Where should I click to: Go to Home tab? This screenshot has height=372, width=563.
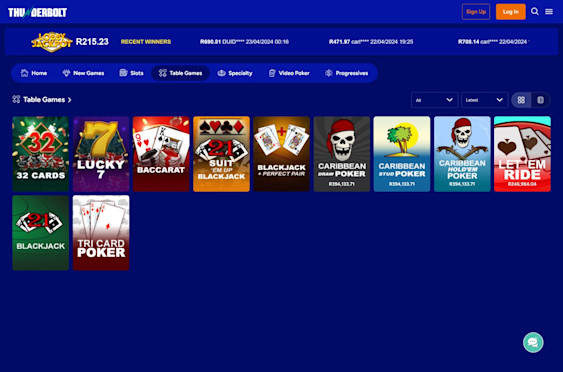tap(34, 73)
